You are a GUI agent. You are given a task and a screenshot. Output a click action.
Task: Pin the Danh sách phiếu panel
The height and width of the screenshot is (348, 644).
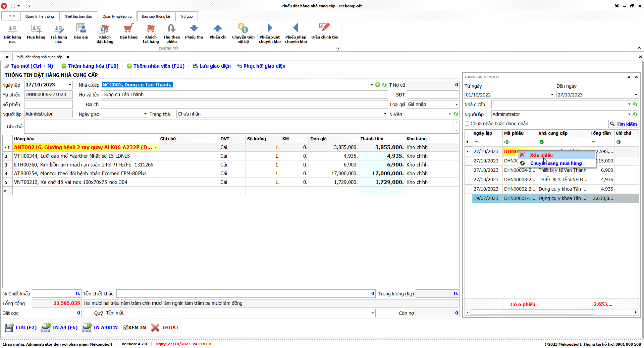(x=629, y=77)
